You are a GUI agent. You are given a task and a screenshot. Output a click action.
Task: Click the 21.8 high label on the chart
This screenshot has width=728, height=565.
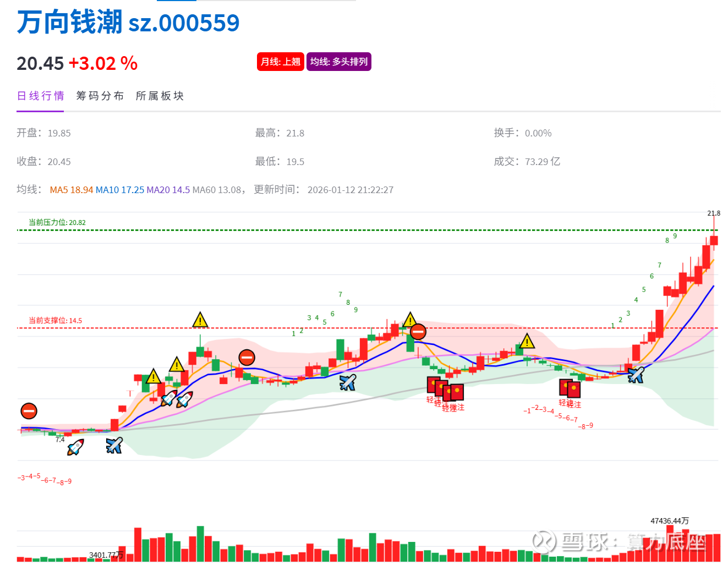(x=714, y=213)
